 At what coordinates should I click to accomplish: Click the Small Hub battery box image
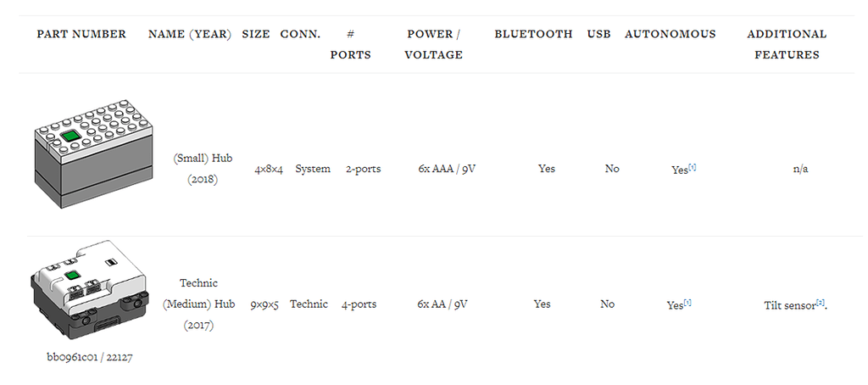pos(93,153)
